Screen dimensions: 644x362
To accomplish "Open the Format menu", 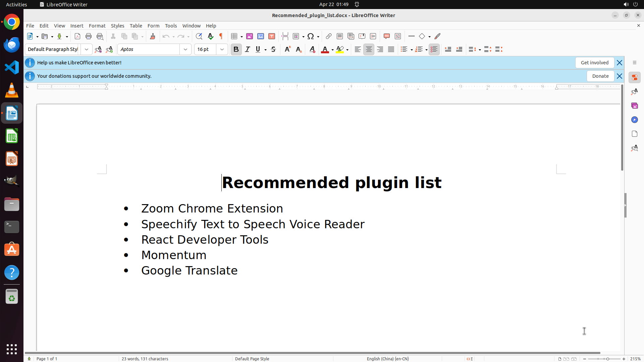I will 97,26.
